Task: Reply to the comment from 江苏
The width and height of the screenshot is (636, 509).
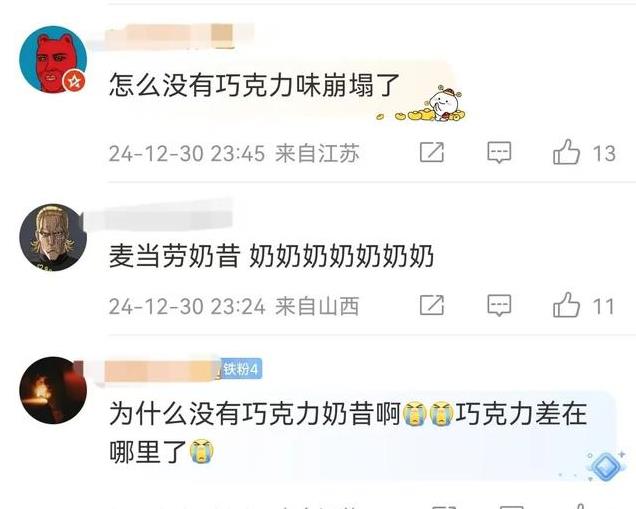Action: pos(499,152)
